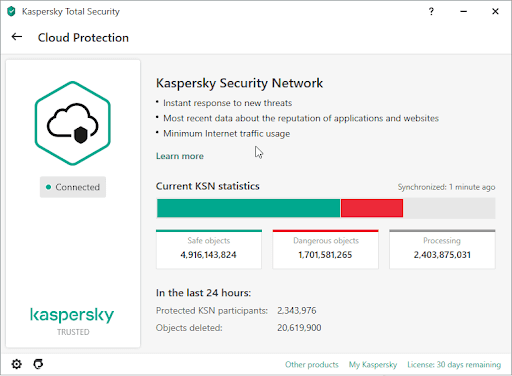512x376 pixels.
Task: Click the grey processing segment of KSN bar
Action: 449,208
